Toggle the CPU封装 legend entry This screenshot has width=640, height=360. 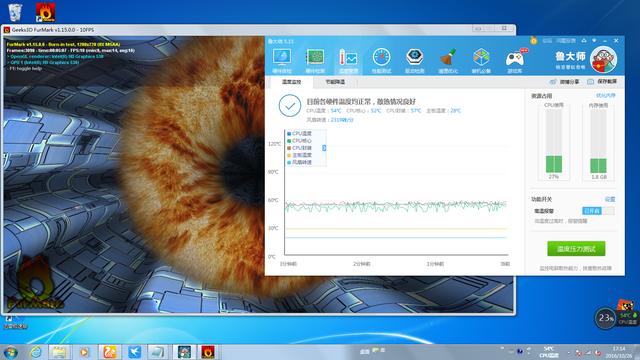(300, 148)
